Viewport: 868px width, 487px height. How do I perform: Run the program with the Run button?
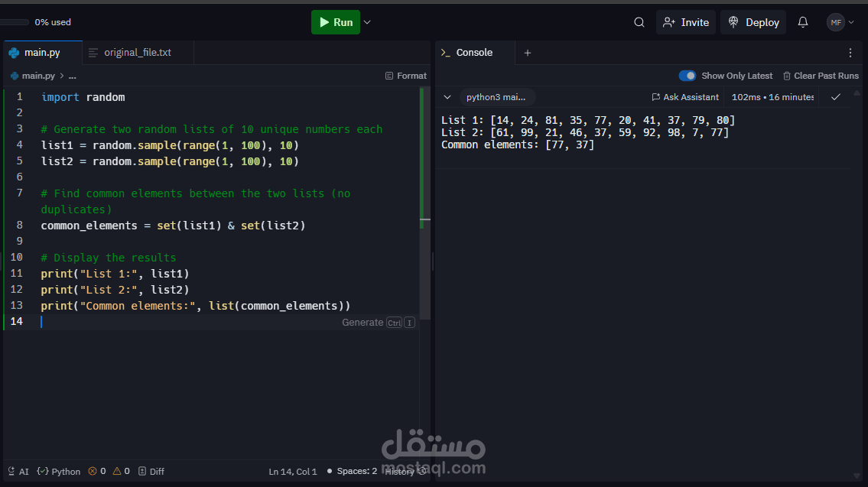coord(336,22)
